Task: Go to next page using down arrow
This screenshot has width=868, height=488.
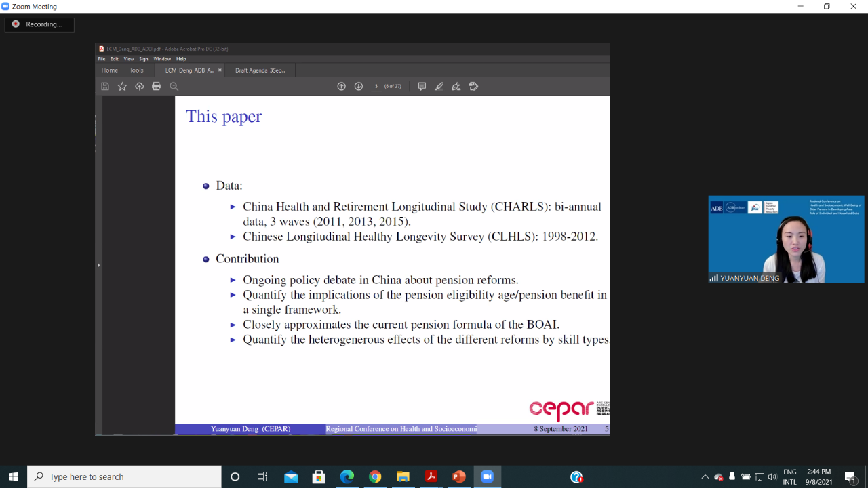Action: pos(359,86)
